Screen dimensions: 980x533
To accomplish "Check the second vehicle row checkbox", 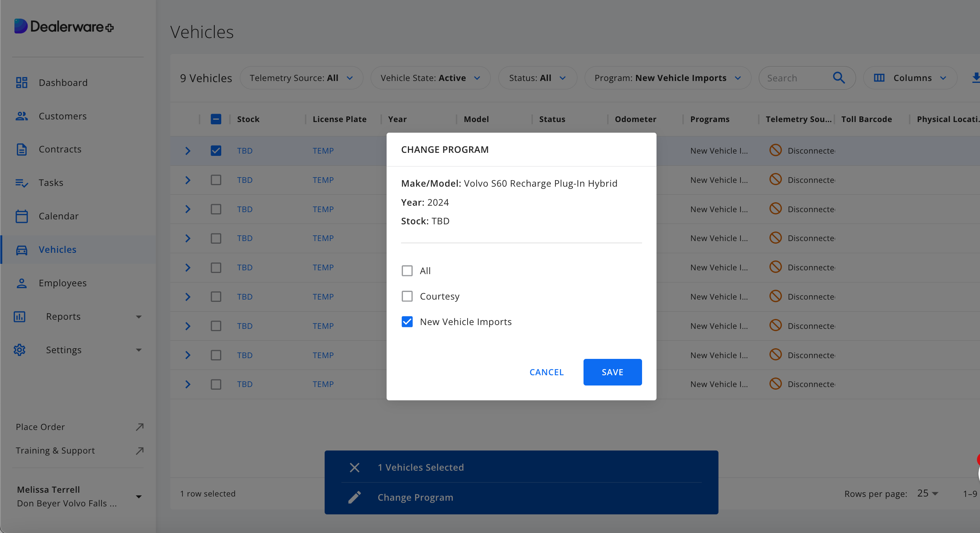I will (x=216, y=180).
